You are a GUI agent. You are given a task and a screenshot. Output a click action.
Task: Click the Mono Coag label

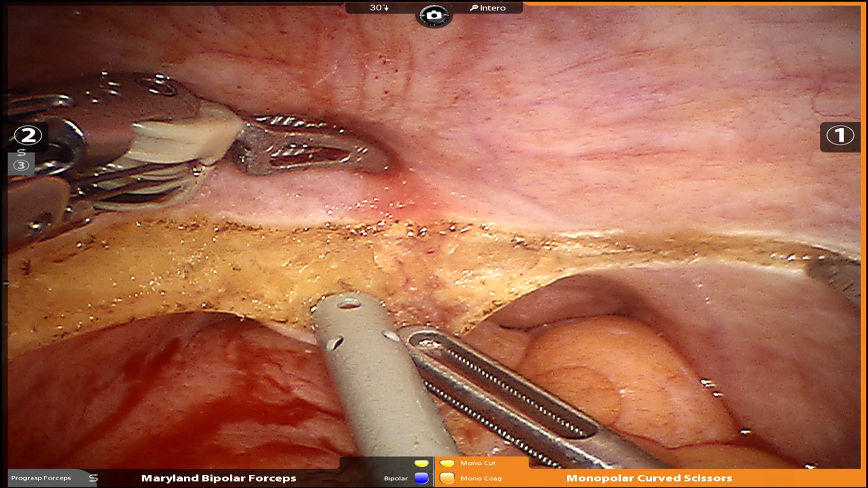pos(481,478)
